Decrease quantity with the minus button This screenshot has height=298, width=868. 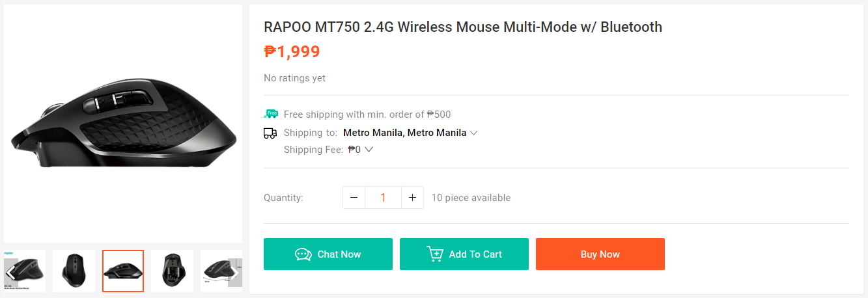coord(354,198)
